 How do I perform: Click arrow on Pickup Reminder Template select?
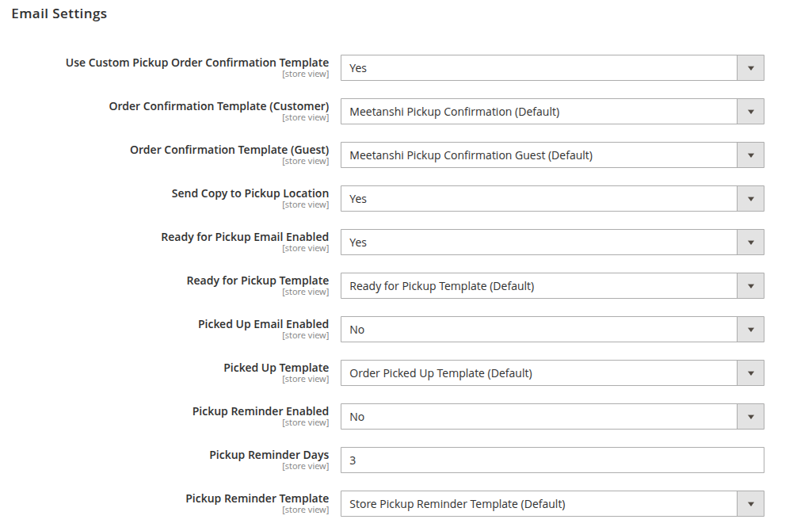(750, 503)
